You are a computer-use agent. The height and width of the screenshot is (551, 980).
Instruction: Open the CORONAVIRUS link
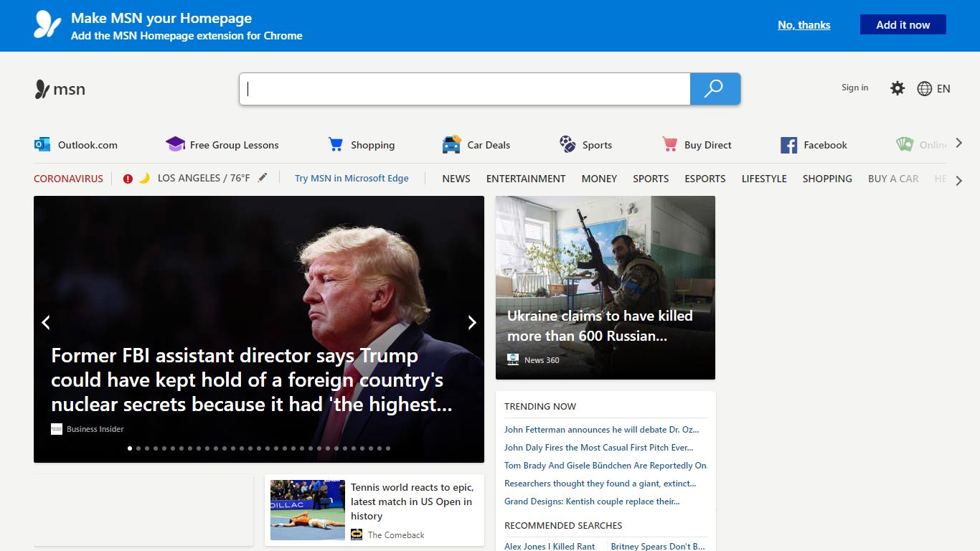click(x=68, y=179)
